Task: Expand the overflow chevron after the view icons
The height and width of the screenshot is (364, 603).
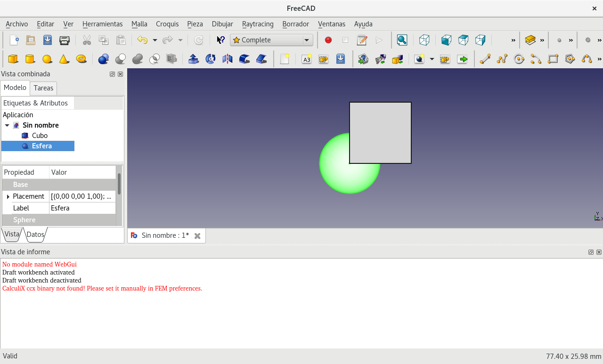Action: (513, 40)
